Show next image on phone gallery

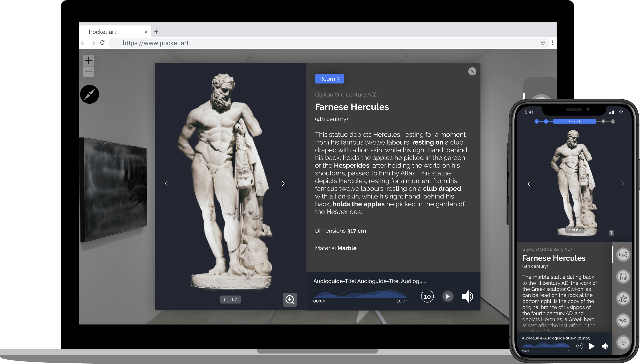[622, 184]
